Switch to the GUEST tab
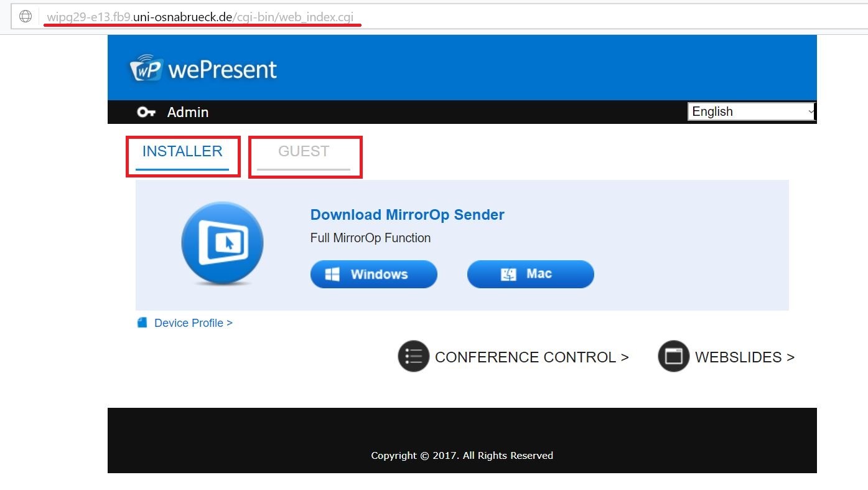The width and height of the screenshot is (868, 490). pyautogui.click(x=304, y=151)
